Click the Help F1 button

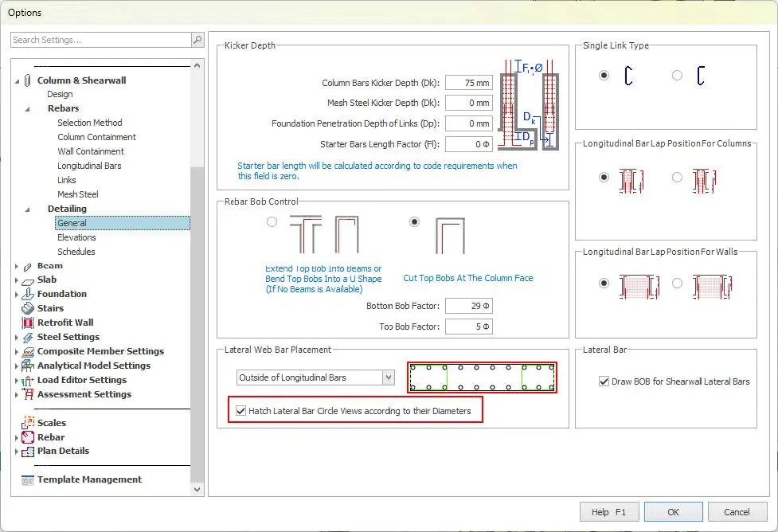[609, 511]
